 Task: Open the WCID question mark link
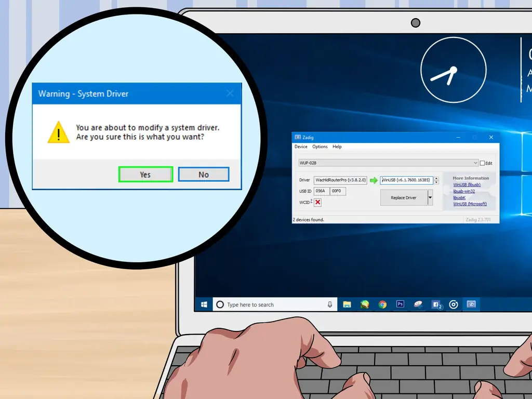[x=311, y=201]
